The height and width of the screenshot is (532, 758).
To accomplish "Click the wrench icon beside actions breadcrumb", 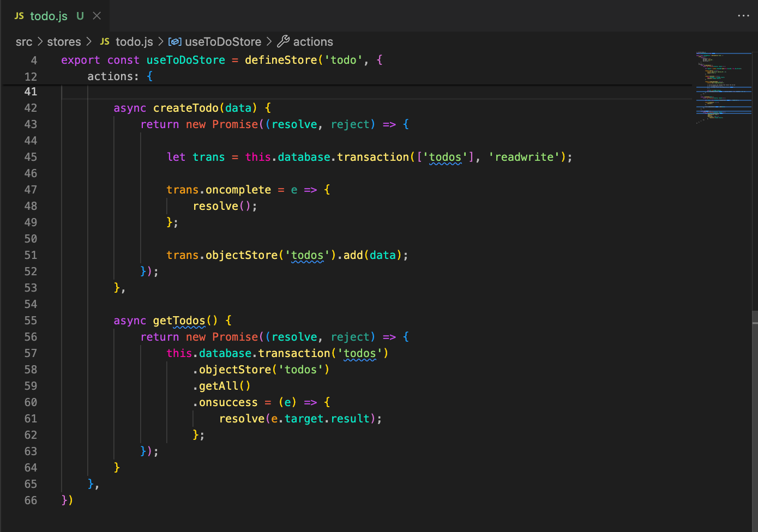I will tap(284, 41).
